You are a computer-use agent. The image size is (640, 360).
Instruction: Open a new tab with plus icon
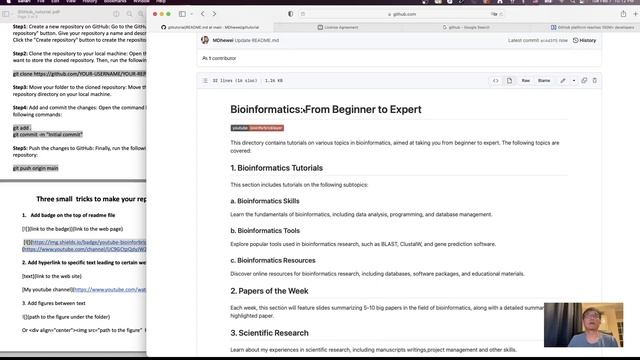(x=636, y=14)
